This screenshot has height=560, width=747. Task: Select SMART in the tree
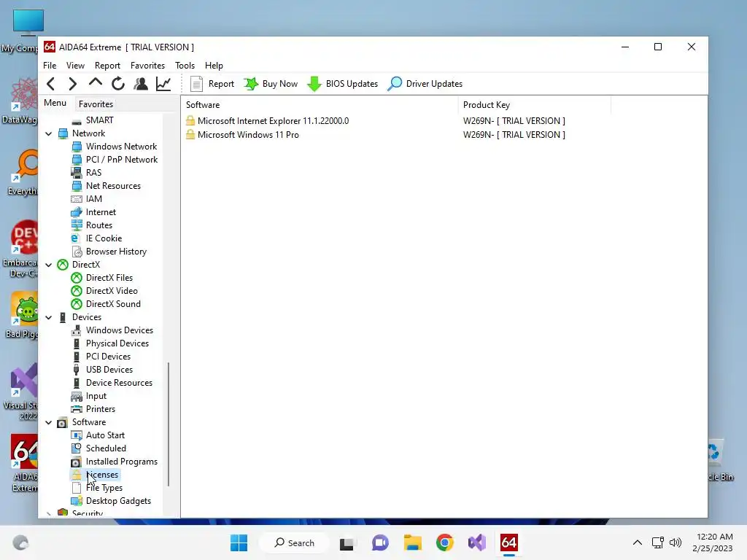pos(99,120)
